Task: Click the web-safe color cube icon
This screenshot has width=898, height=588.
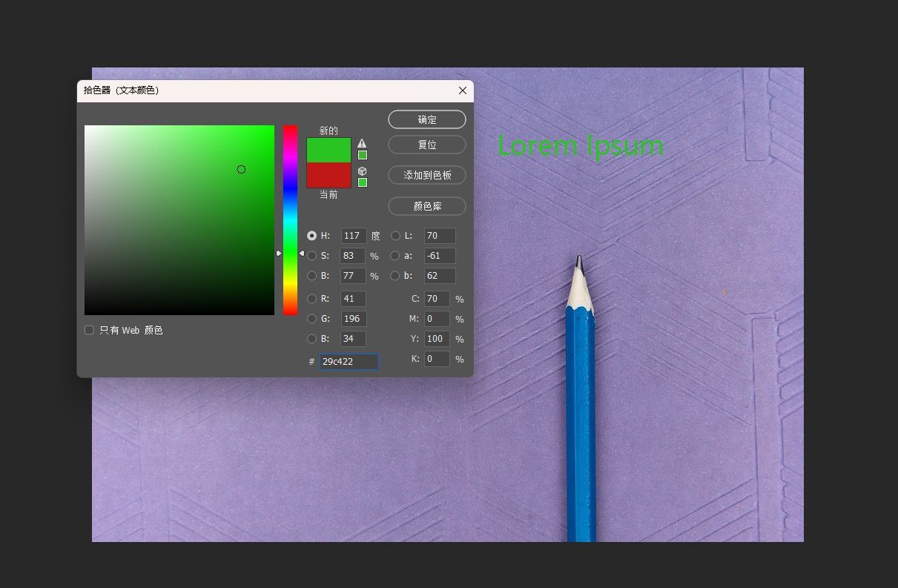Action: pyautogui.click(x=362, y=171)
